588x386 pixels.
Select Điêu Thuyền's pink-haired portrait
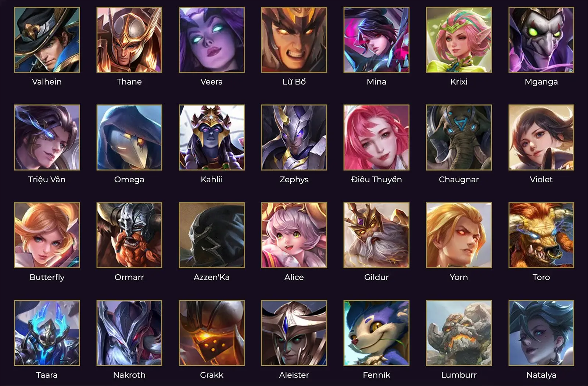(x=376, y=137)
